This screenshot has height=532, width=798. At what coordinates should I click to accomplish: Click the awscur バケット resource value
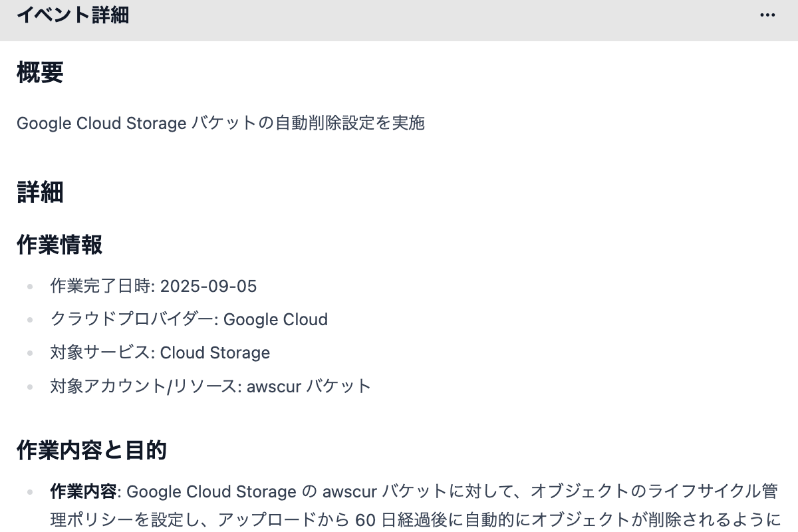click(x=309, y=386)
